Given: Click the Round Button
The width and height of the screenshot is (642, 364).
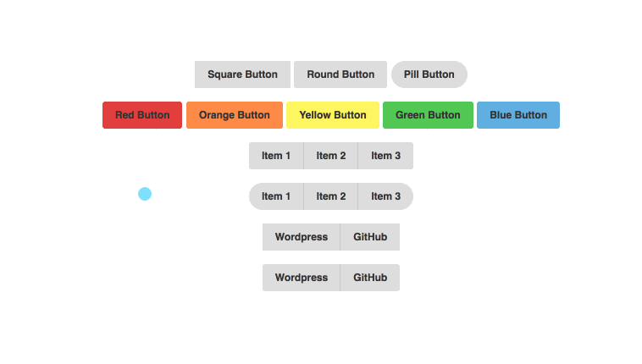Looking at the screenshot, I should click(x=340, y=74).
